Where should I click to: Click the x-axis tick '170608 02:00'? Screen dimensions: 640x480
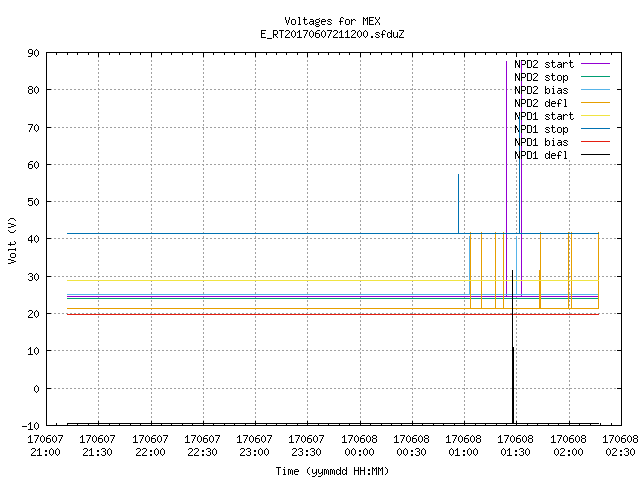[569, 446]
